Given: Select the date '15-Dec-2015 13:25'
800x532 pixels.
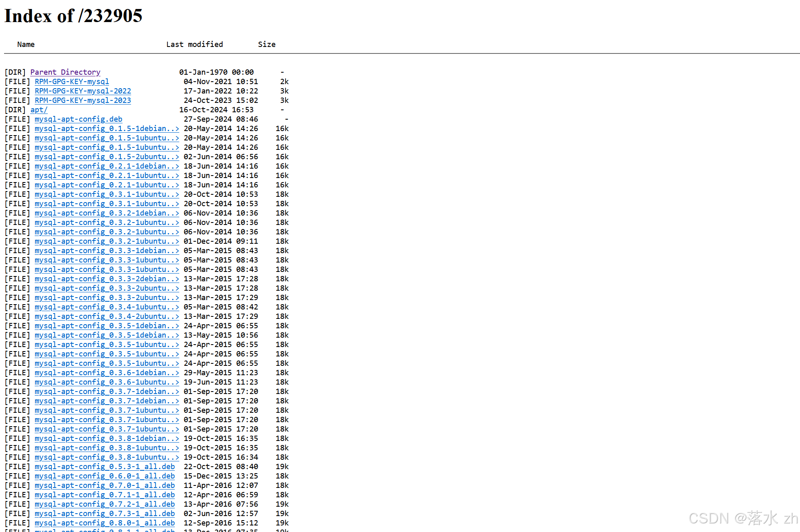Looking at the screenshot, I should click(221, 476).
